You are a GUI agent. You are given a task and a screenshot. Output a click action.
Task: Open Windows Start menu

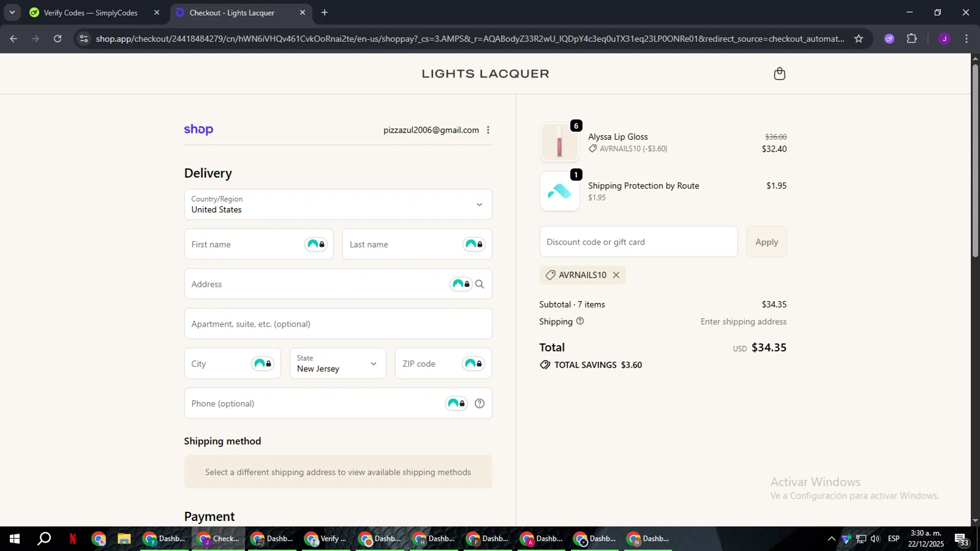[14, 539]
